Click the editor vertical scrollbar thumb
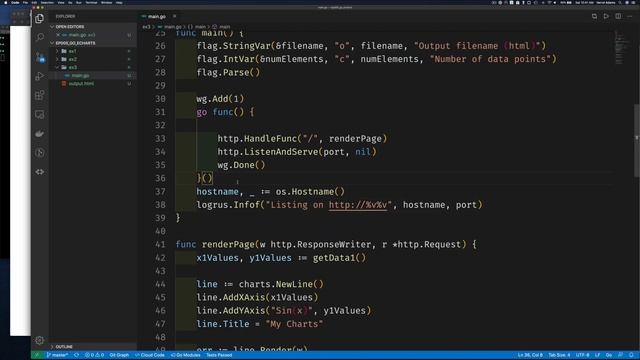640x360 pixels. 637,141
